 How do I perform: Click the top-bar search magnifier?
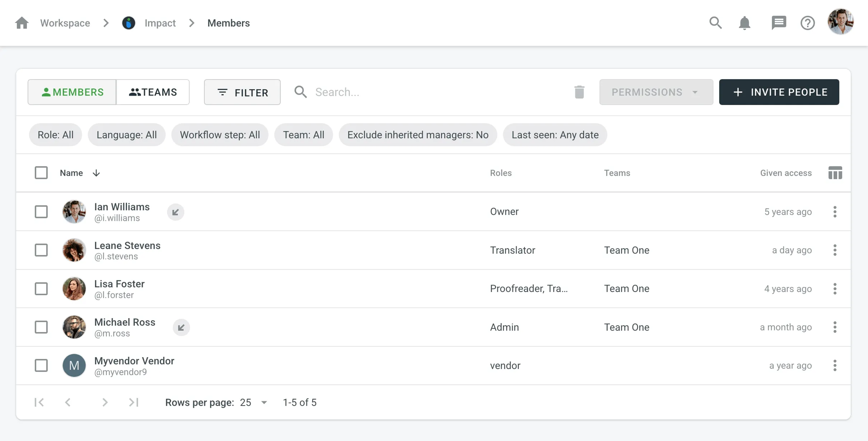[x=715, y=23]
